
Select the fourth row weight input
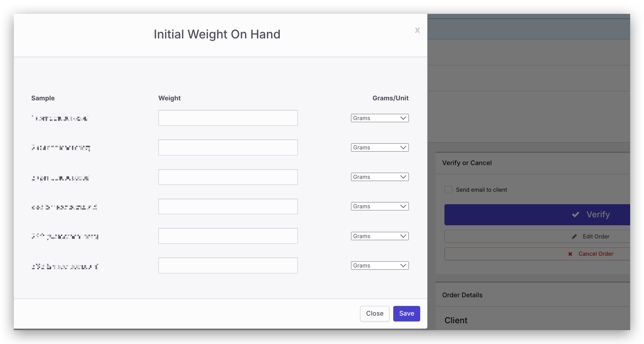point(228,206)
